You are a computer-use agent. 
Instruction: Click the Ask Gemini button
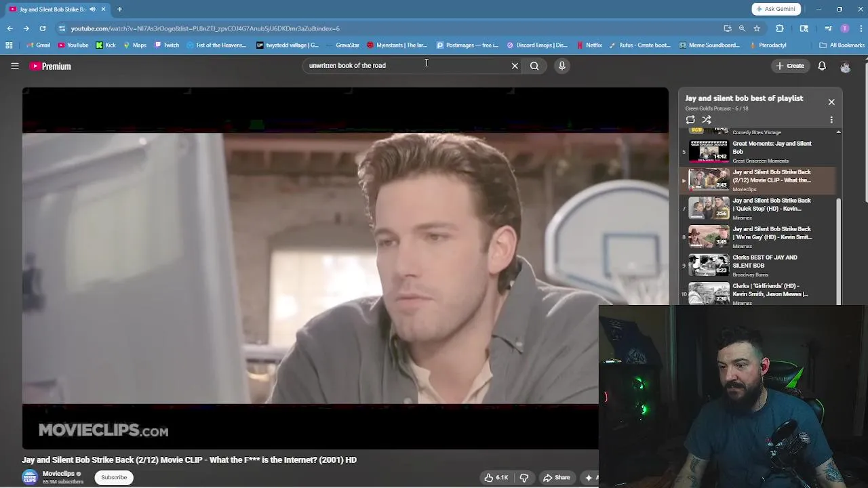point(776,9)
